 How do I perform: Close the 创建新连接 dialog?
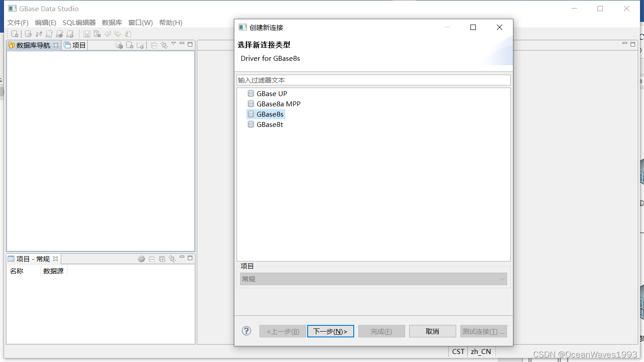tap(500, 27)
